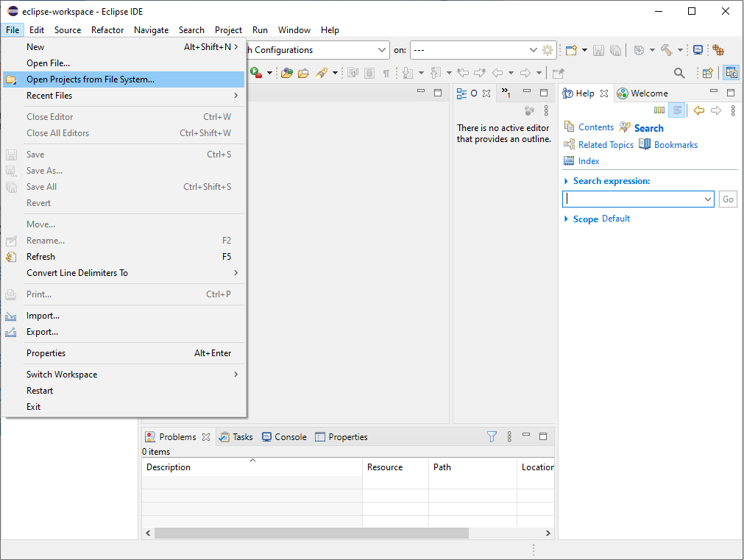
Task: Maximize the Help view panel
Action: point(731,93)
